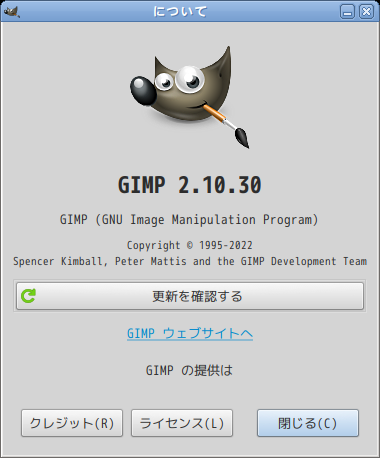Open credits with クレジット(R) button
Screen dimensions: 380x458
click(x=72, y=423)
